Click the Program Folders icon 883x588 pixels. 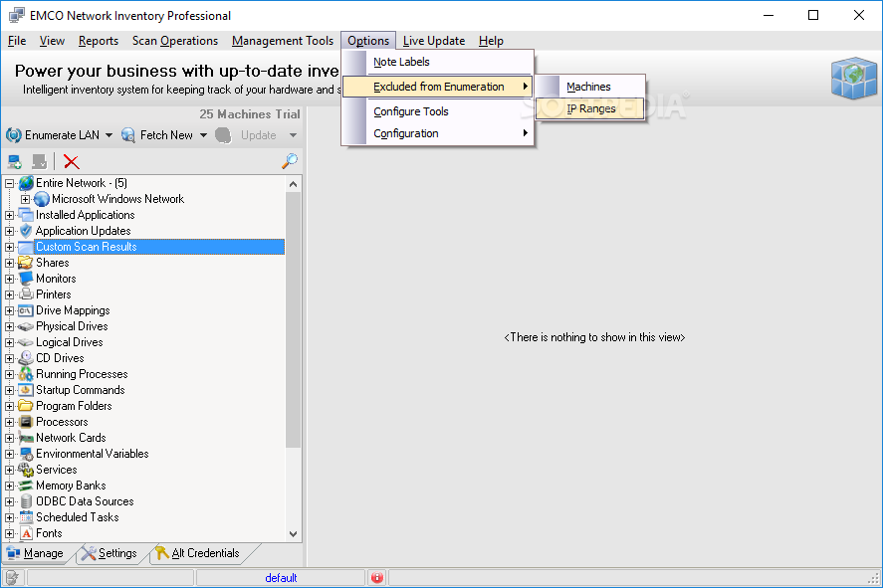(26, 406)
